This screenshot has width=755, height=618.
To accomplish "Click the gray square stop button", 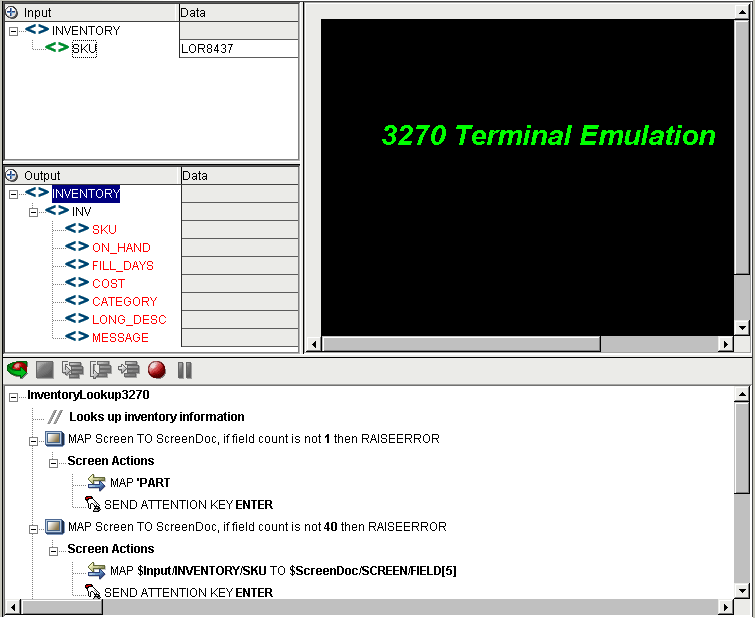I will (45, 370).
